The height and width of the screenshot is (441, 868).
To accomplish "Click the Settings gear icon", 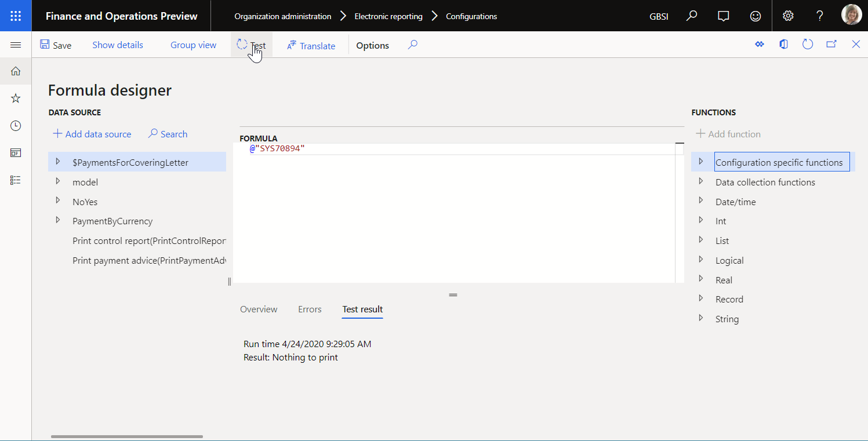I will pyautogui.click(x=788, y=16).
